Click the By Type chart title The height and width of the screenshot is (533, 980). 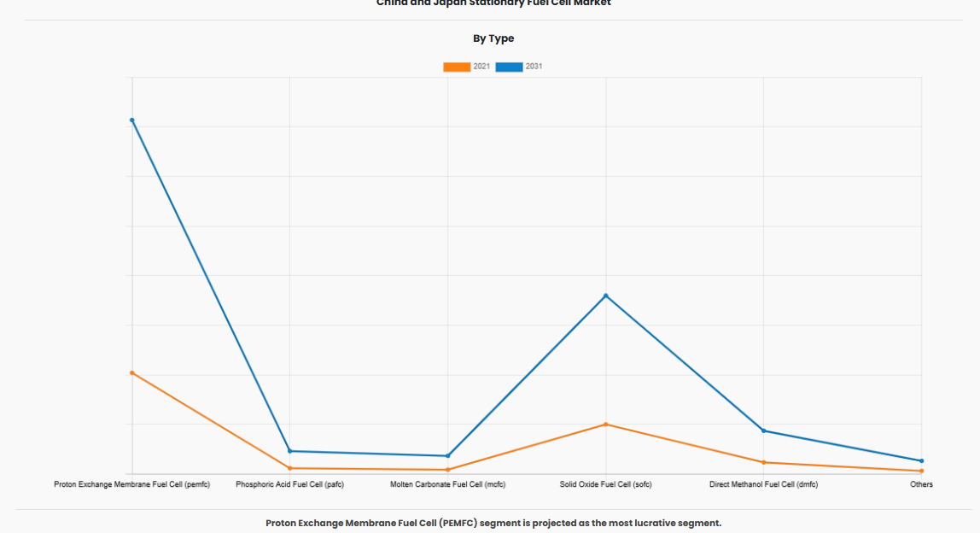tap(493, 38)
